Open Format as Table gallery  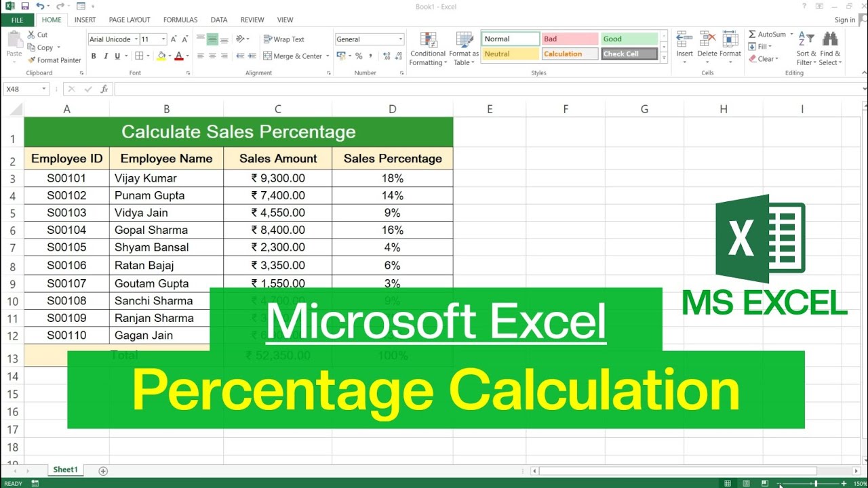pos(464,49)
